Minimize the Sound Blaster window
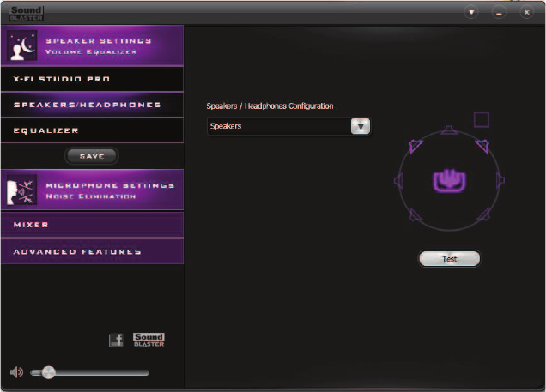546x392 pixels. point(499,13)
